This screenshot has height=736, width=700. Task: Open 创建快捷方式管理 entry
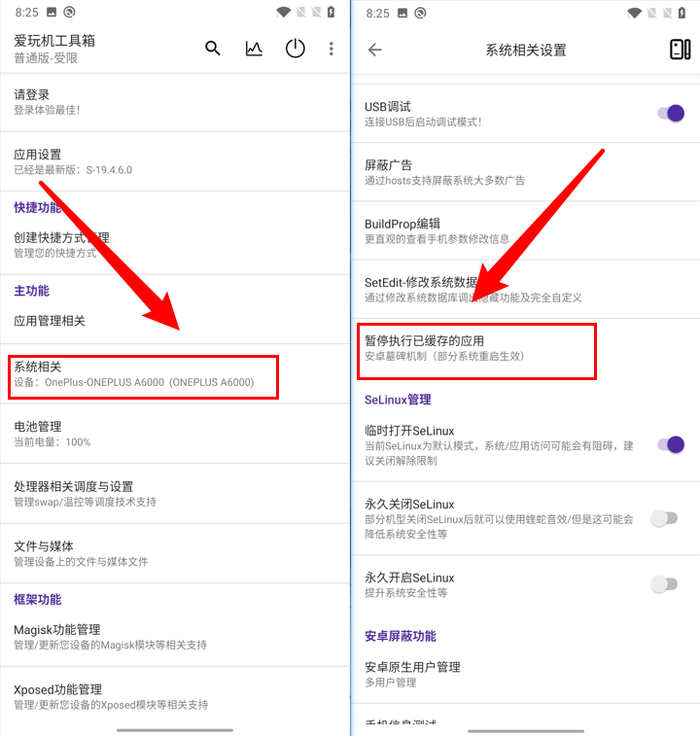[175, 245]
